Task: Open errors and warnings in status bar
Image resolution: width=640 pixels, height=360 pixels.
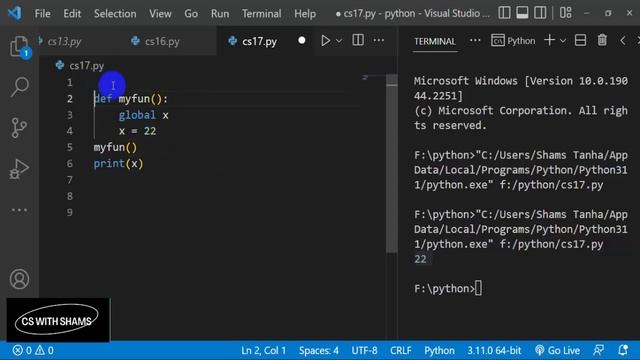Action: click(x=33, y=350)
